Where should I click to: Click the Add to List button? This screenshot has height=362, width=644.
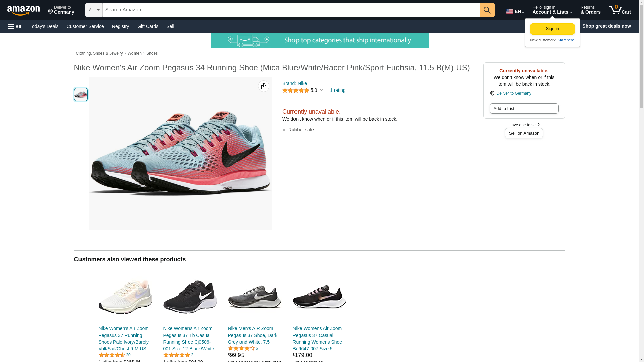524,108
